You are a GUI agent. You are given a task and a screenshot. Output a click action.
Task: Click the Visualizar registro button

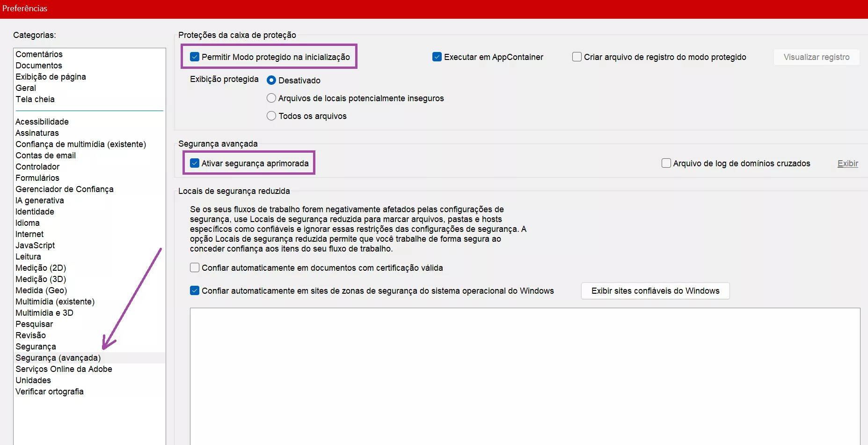coord(816,57)
